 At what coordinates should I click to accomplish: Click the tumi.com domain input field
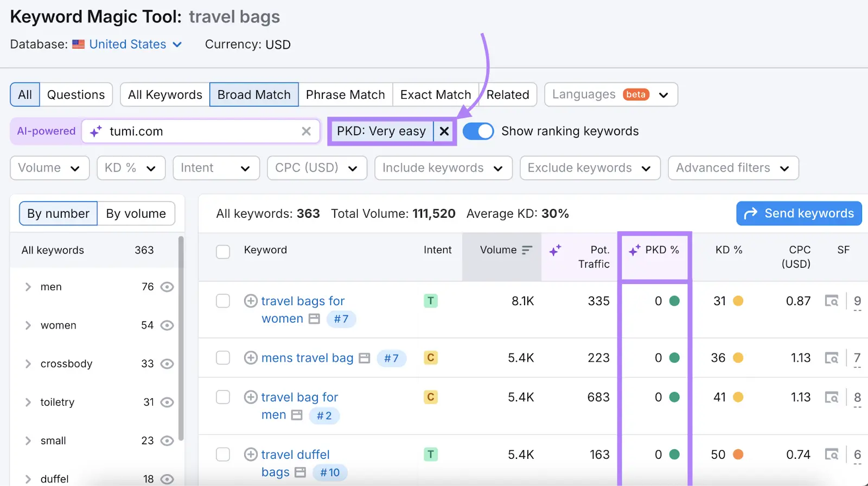click(x=201, y=131)
